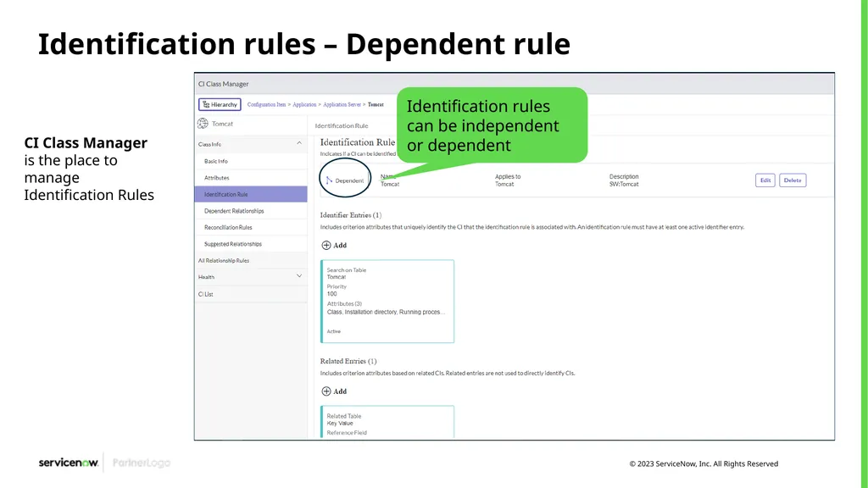Select Identification Rule in sidebar

pyautogui.click(x=251, y=194)
